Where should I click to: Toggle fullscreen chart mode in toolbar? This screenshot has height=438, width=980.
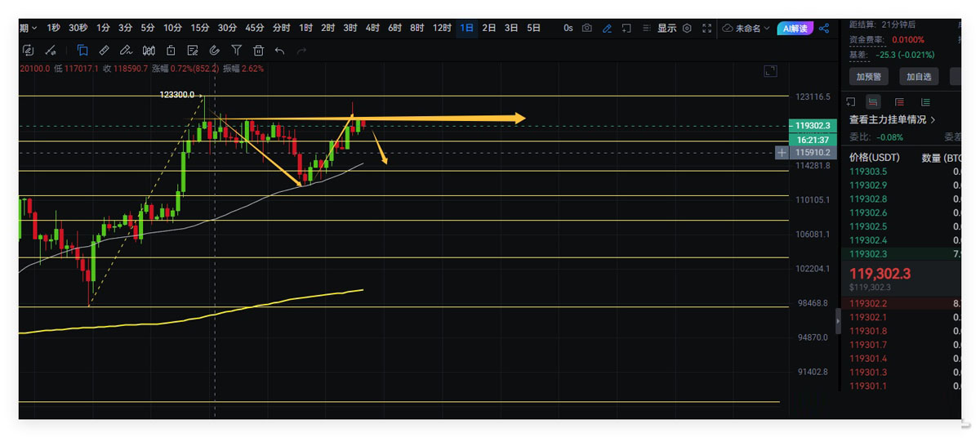point(707,28)
